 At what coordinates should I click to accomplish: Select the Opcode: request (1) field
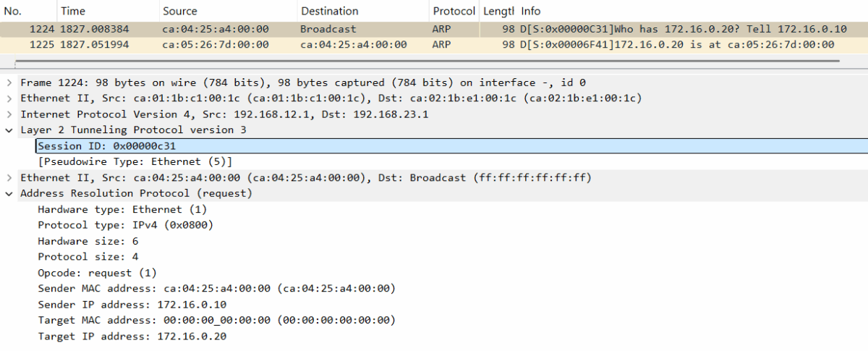click(x=97, y=273)
